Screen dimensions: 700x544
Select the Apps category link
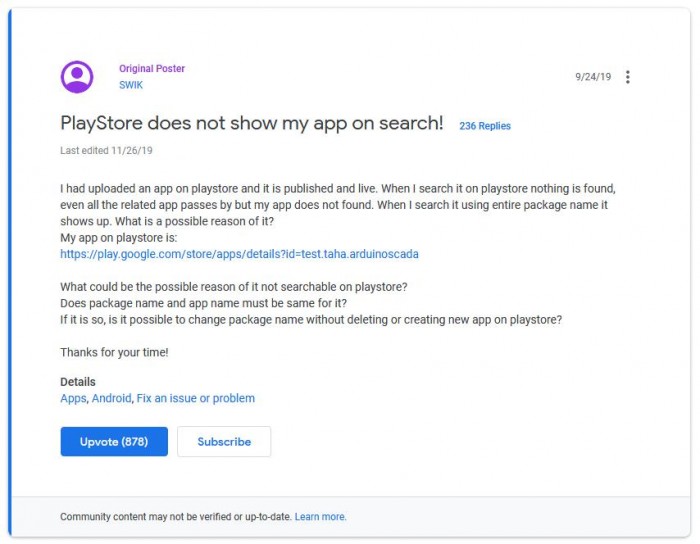point(73,398)
